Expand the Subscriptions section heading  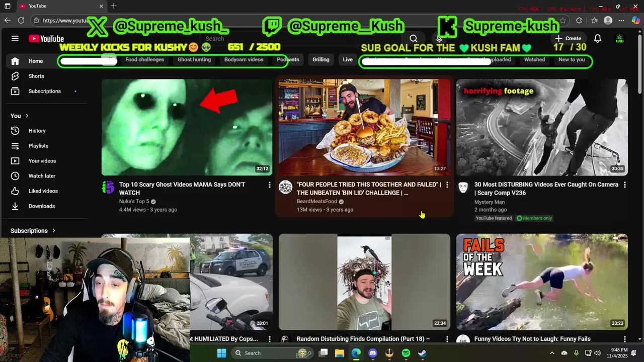(x=33, y=231)
